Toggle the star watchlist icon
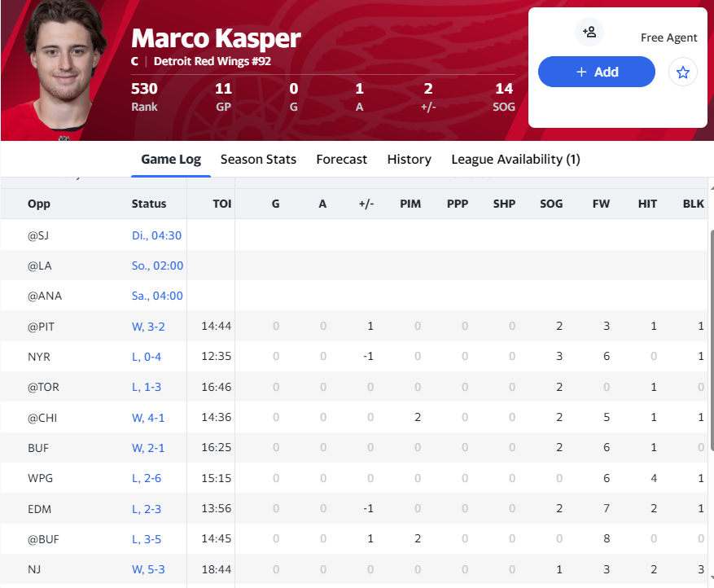714x588 pixels. point(682,72)
